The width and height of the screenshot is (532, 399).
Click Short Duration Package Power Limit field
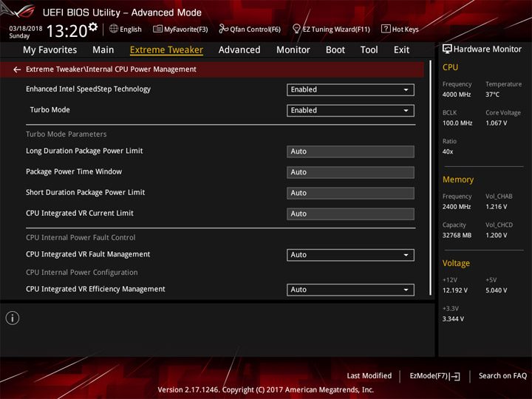click(350, 193)
